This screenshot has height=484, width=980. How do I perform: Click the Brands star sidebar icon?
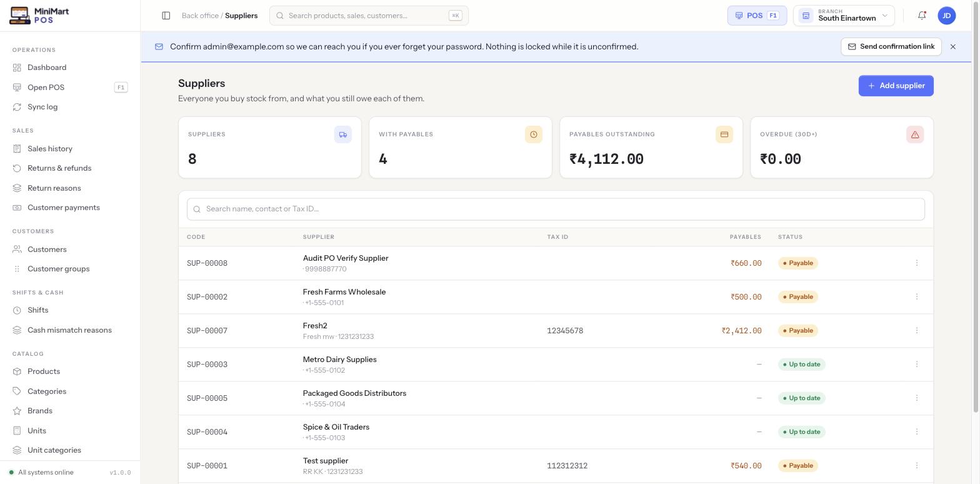coord(17,411)
